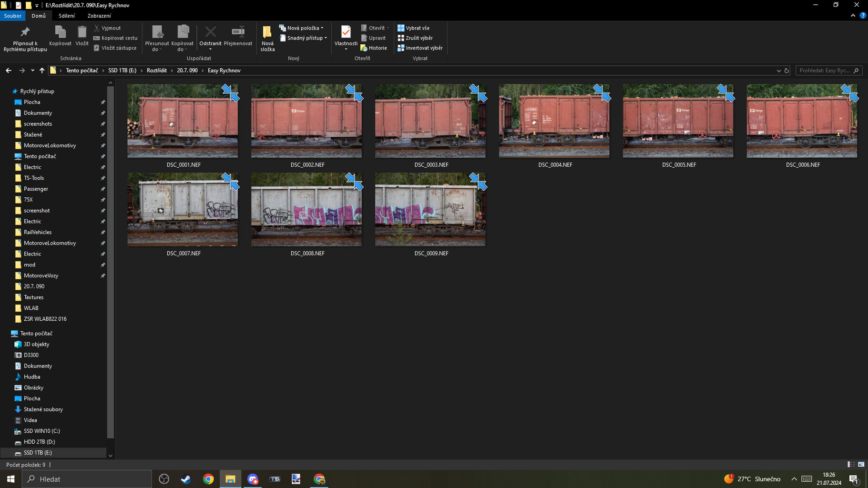Open the Zobrazení ribbon tab
This screenshot has height=488, width=868.
click(99, 16)
